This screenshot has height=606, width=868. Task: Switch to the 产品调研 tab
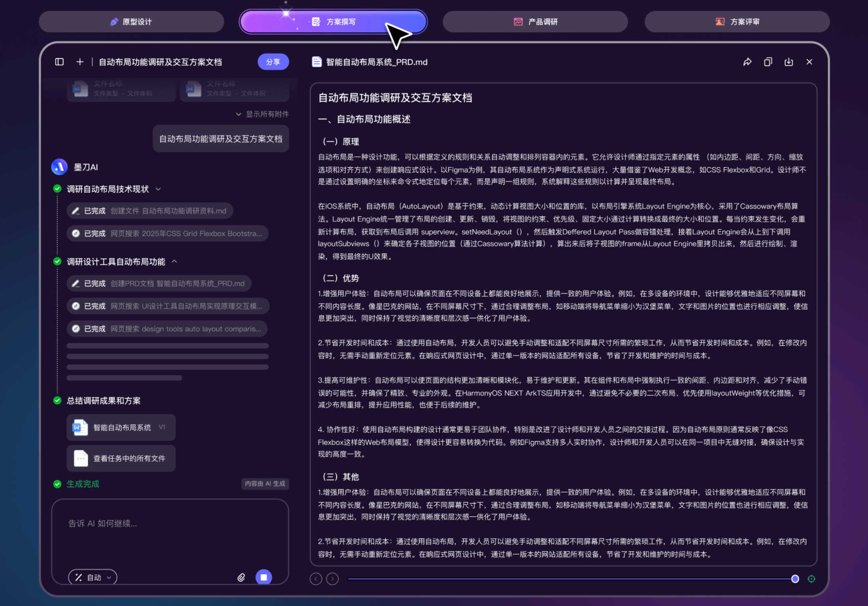click(535, 22)
